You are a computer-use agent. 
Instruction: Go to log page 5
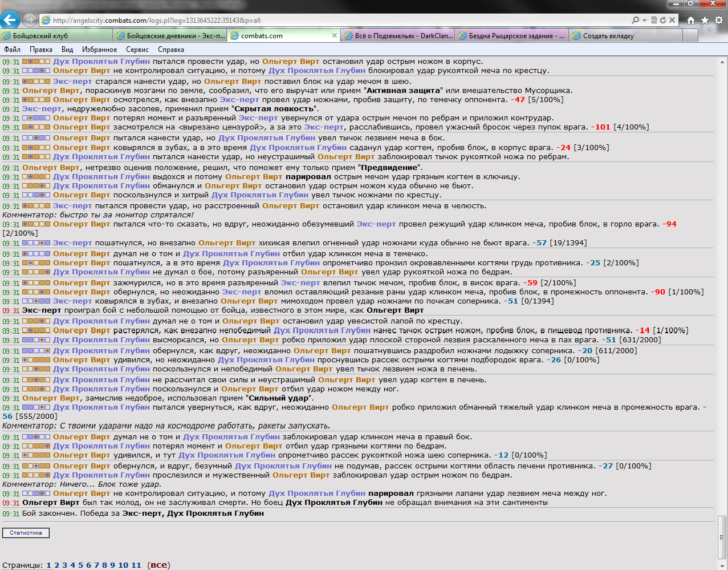[x=80, y=565]
